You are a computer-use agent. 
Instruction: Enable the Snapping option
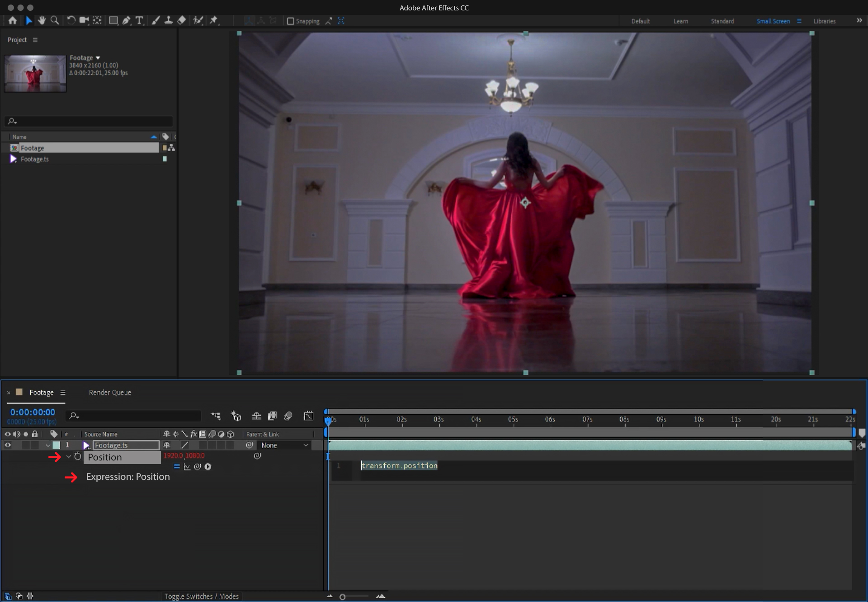click(x=291, y=21)
